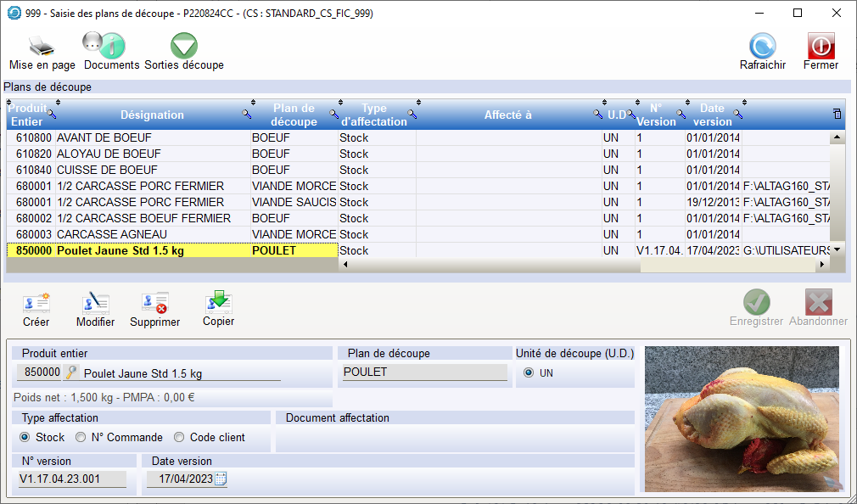This screenshot has width=857, height=504.
Task: Open the Date version calendar picker
Action: click(x=221, y=479)
